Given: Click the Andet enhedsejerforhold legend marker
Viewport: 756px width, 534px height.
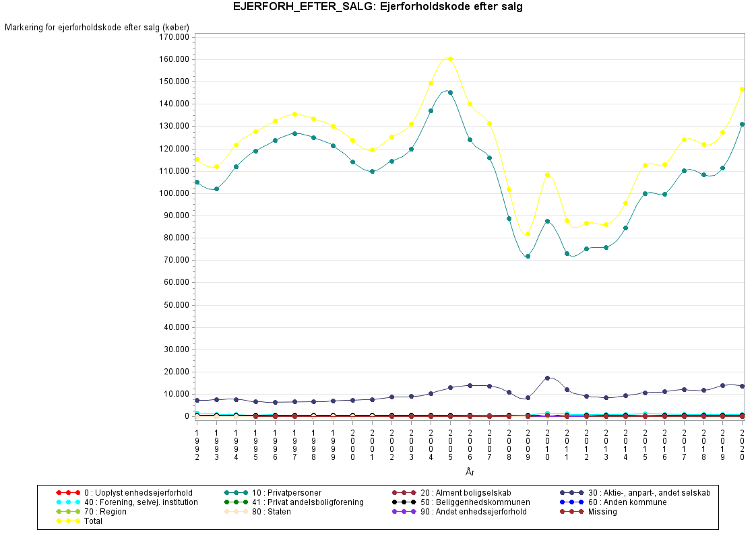Looking at the screenshot, I should point(406,512).
